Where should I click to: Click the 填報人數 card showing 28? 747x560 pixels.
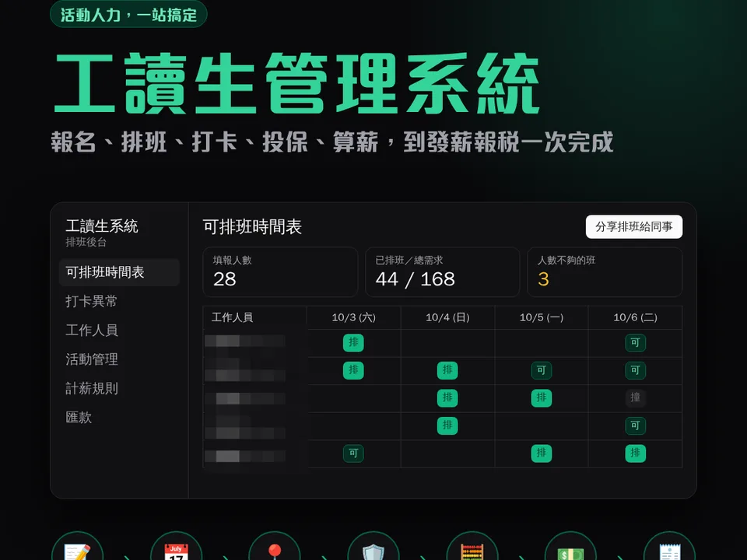point(280,272)
